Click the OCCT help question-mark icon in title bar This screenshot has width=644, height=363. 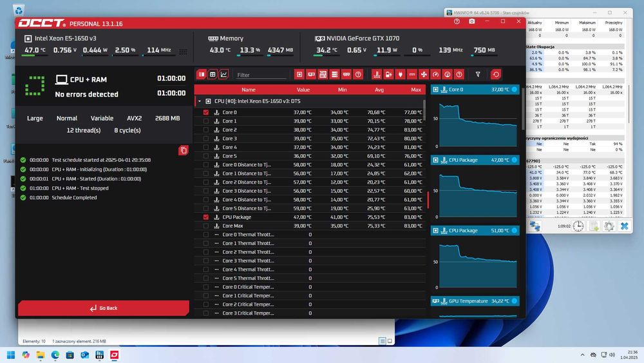[x=457, y=21]
